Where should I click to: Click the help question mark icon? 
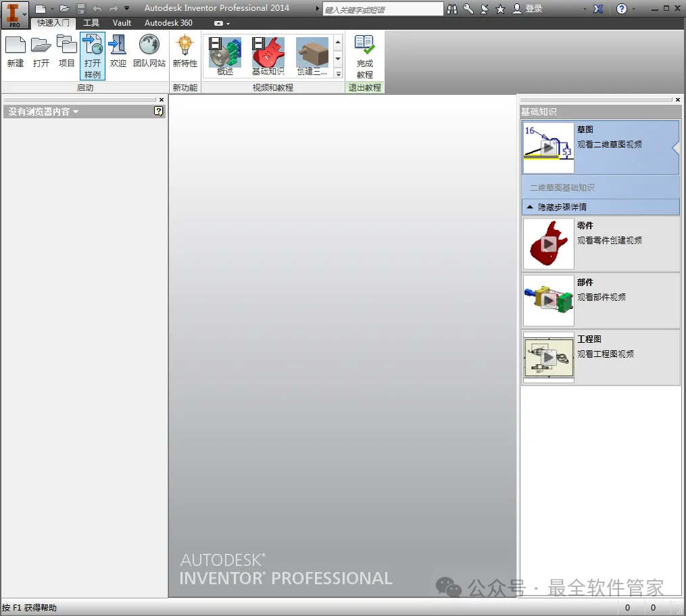tap(621, 9)
